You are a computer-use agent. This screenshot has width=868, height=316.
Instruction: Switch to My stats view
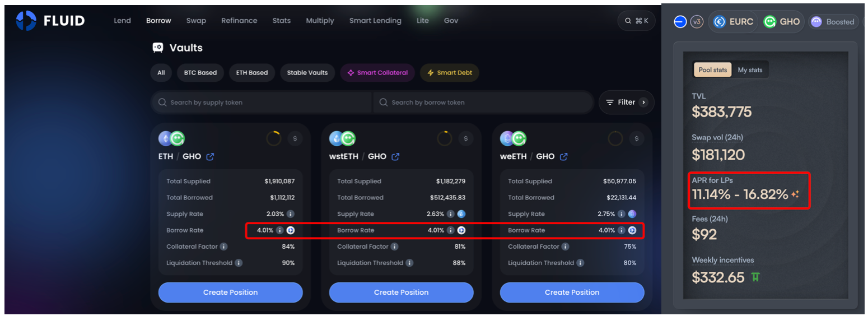pos(750,70)
